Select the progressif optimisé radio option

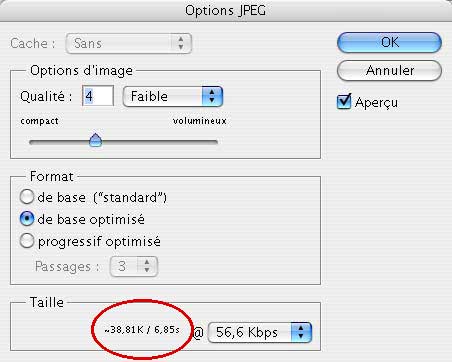[27, 241]
